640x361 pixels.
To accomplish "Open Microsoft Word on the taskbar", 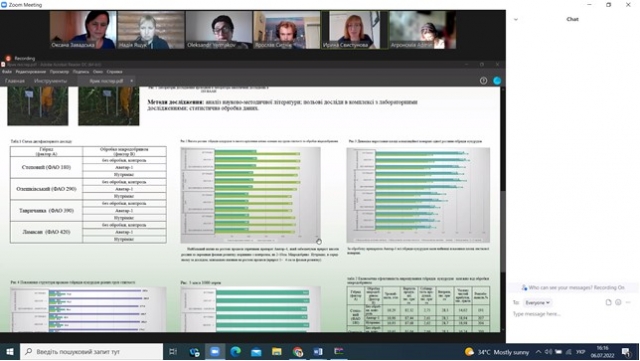I will tap(318, 352).
